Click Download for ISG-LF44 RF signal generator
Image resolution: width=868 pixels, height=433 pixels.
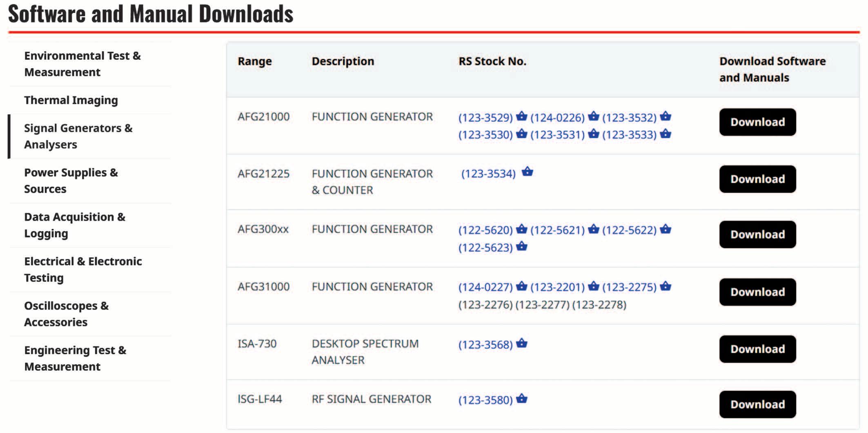pyautogui.click(x=757, y=404)
